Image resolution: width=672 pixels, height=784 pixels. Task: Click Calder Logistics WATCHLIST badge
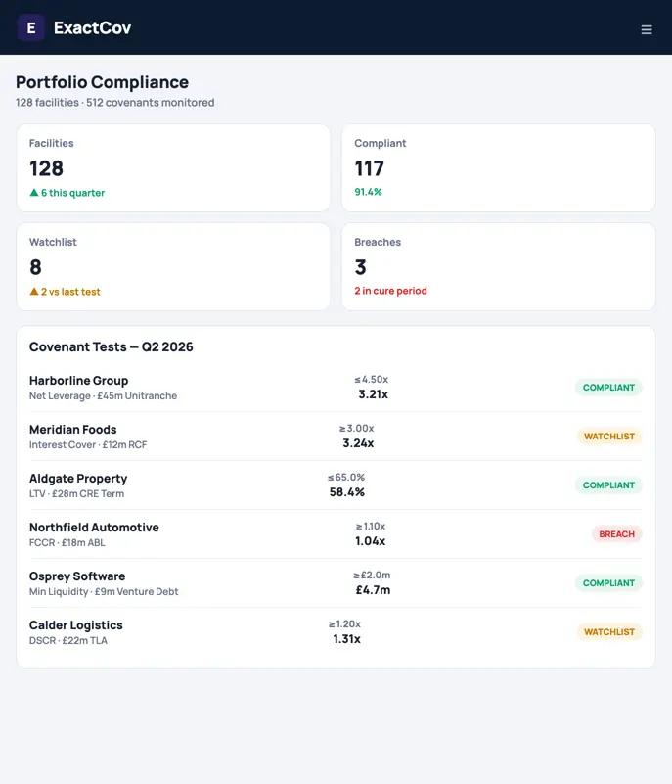pyautogui.click(x=609, y=632)
